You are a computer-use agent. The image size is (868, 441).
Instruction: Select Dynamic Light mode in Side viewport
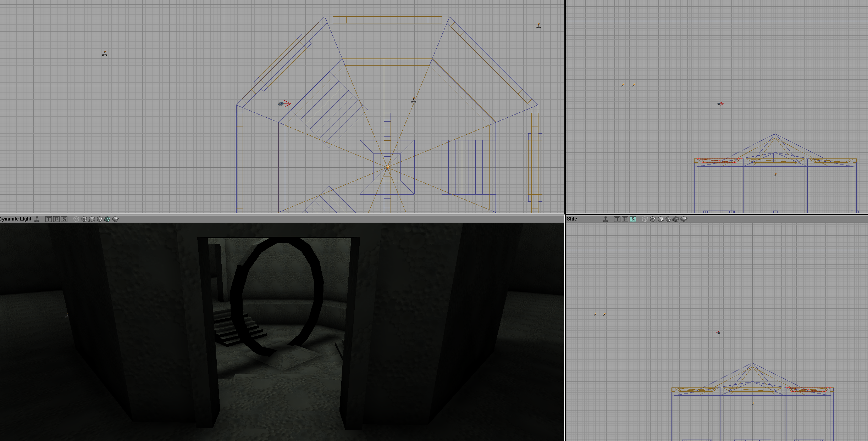(x=676, y=219)
